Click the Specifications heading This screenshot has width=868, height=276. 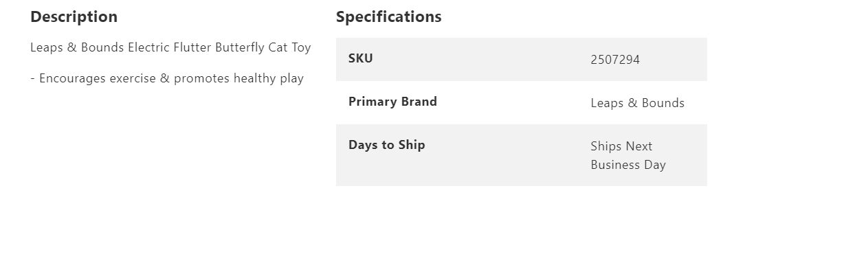click(388, 16)
